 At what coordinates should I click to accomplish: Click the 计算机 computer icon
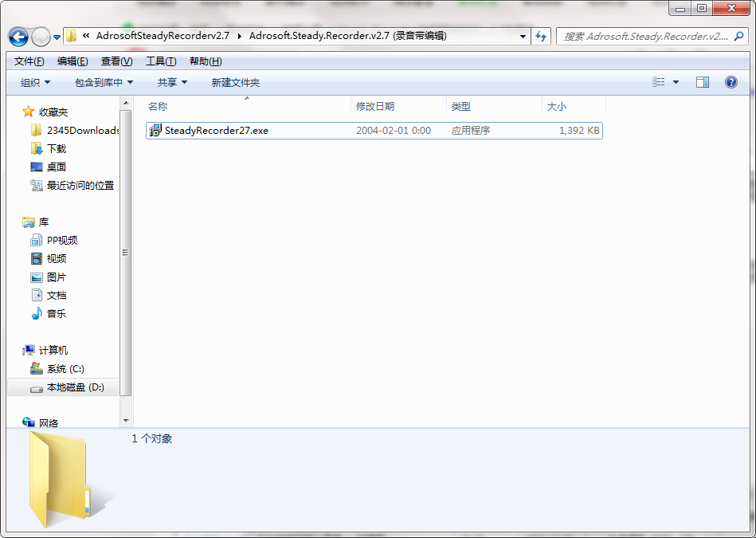(29, 351)
